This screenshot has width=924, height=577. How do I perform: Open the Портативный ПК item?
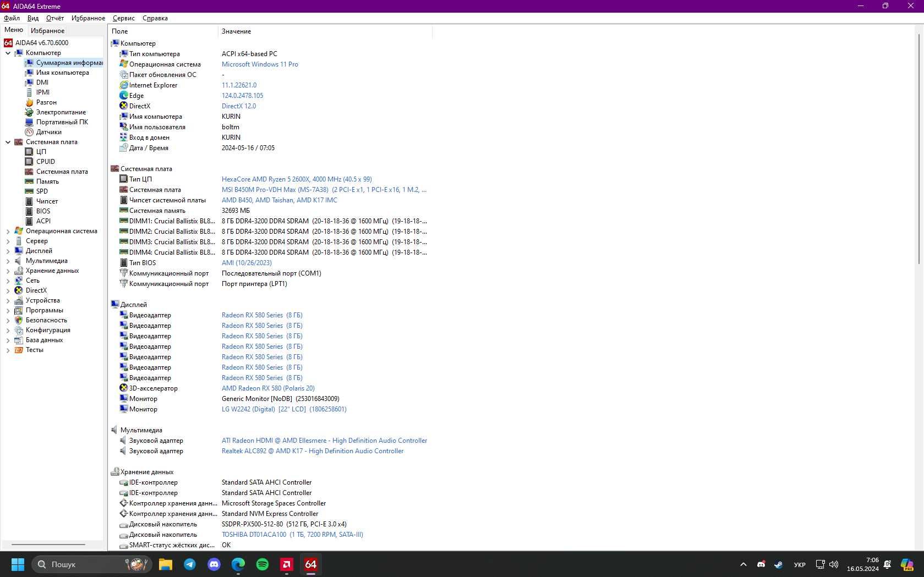[x=62, y=122]
